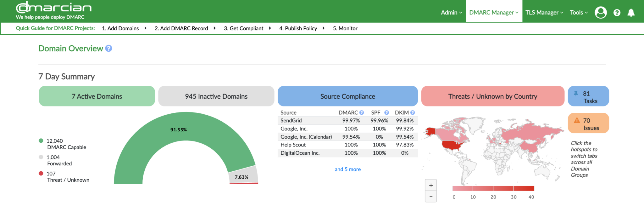644x212 pixels.
Task: Expand the DMARC Manager dropdown
Action: click(x=494, y=13)
